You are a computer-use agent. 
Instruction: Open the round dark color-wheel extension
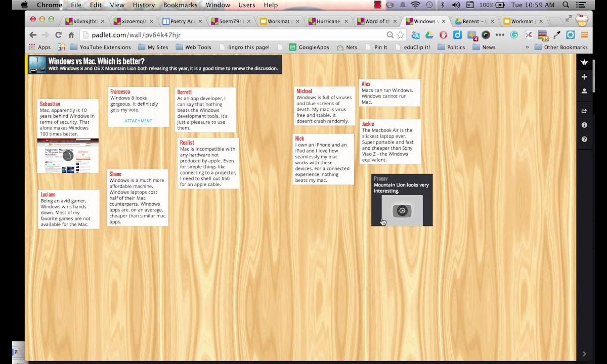(486, 35)
